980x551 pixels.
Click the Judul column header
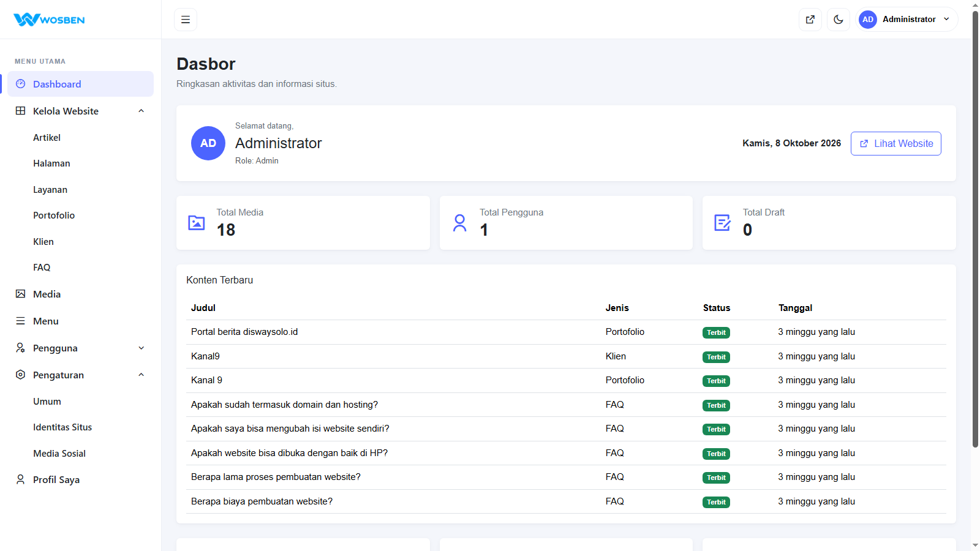point(203,308)
